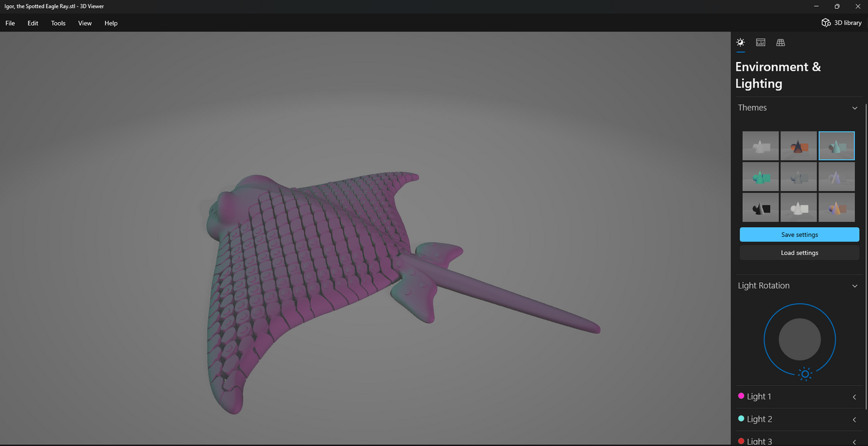Select the orange mountain theme thumbnail
The width and height of the screenshot is (868, 446).
[x=798, y=145]
